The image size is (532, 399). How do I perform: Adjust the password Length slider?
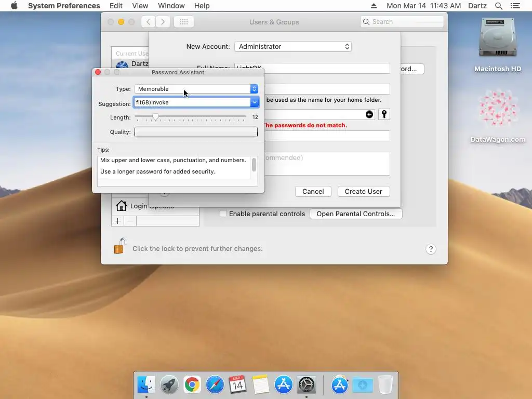tap(155, 117)
